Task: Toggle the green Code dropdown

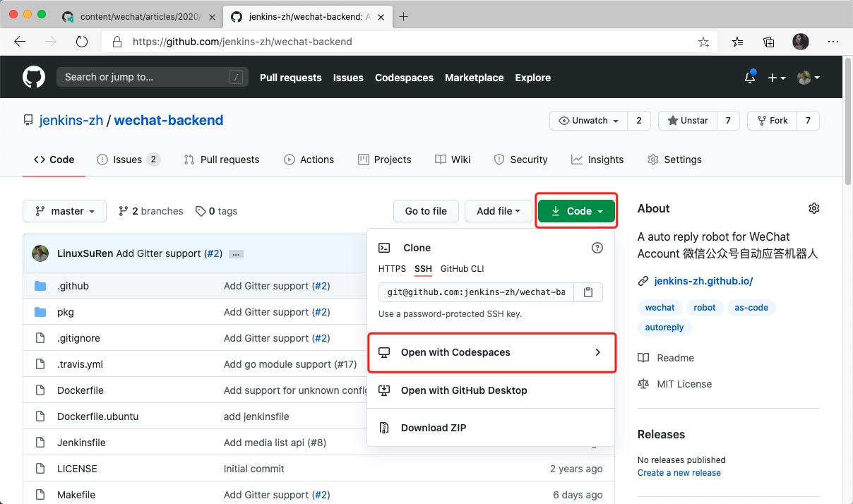Action: tap(576, 211)
